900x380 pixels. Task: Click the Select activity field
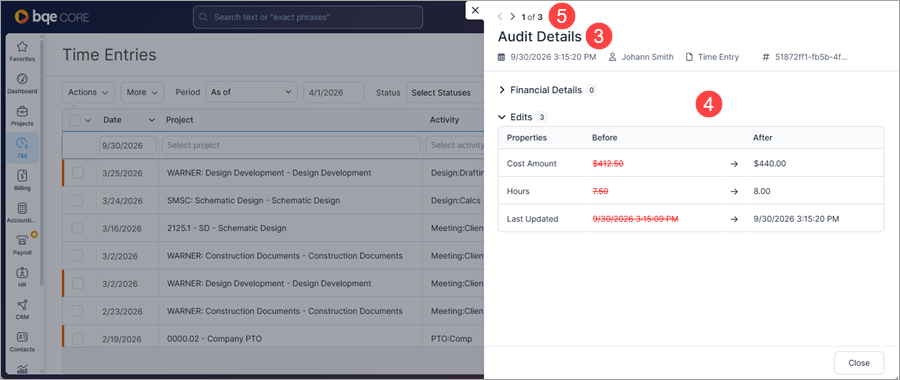coord(455,145)
